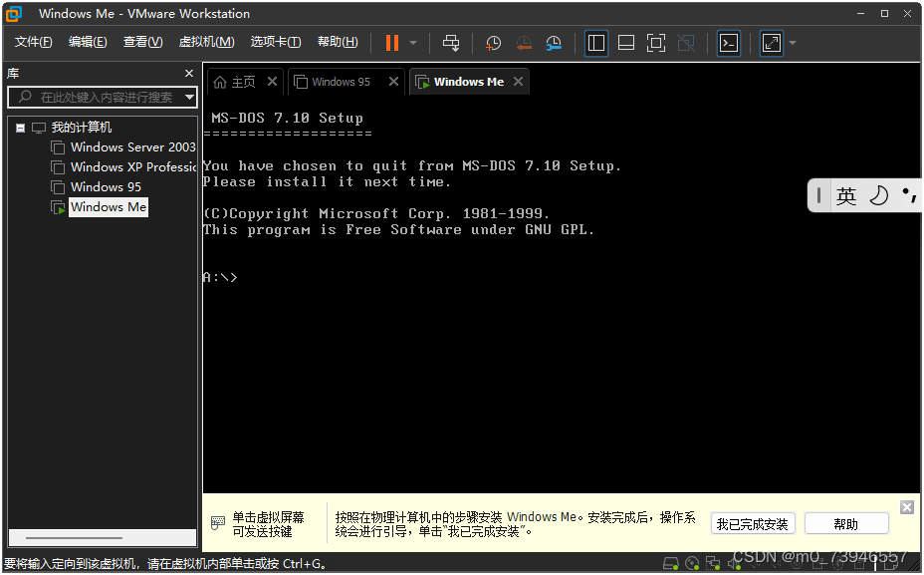Click the CD/DVD drive status icon
The image size is (924, 575).
[x=692, y=564]
